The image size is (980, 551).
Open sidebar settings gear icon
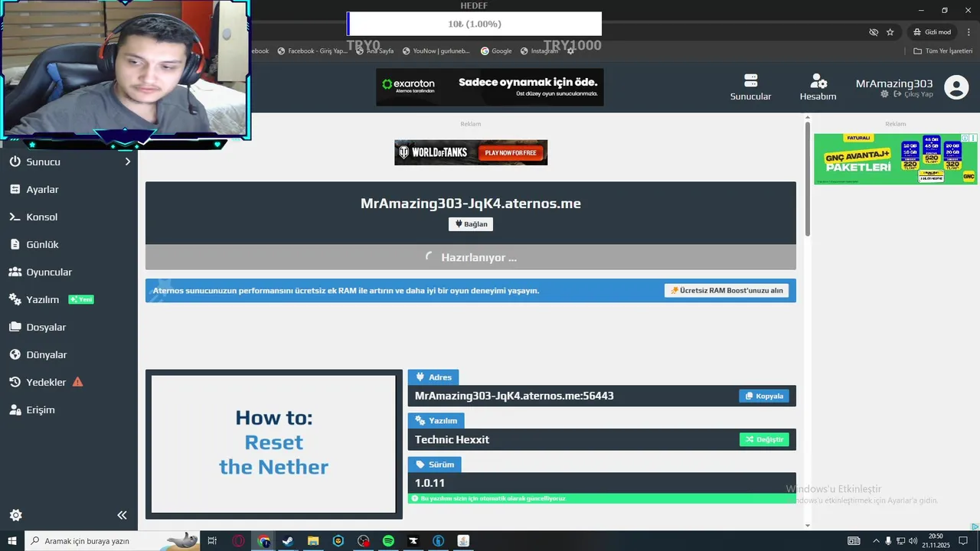15,515
